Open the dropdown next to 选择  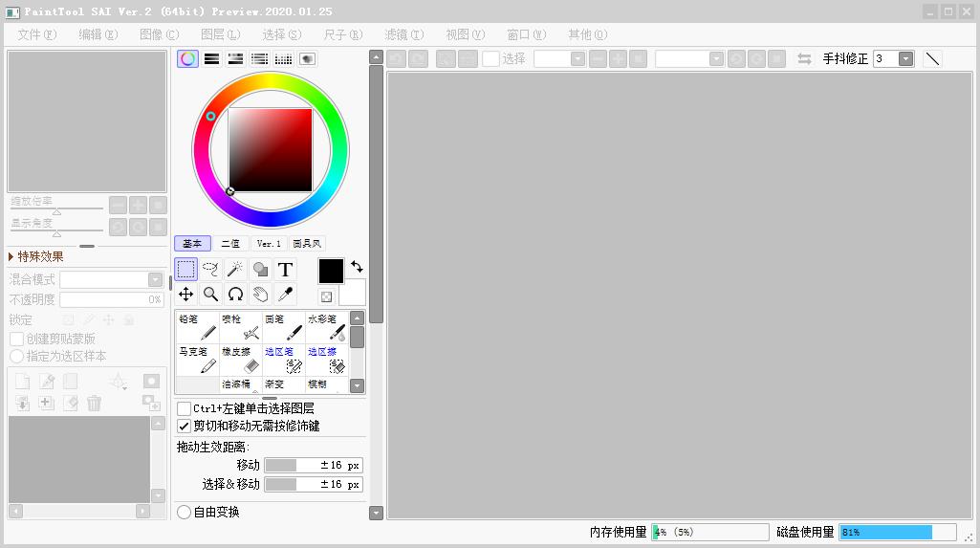coord(578,58)
